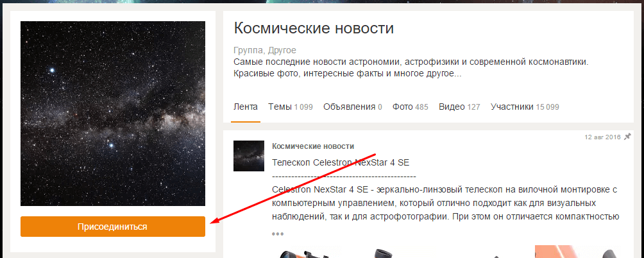Click the Celestron post body text
Image resolution: width=644 pixels, height=258 pixels.
pyautogui.click(x=445, y=203)
